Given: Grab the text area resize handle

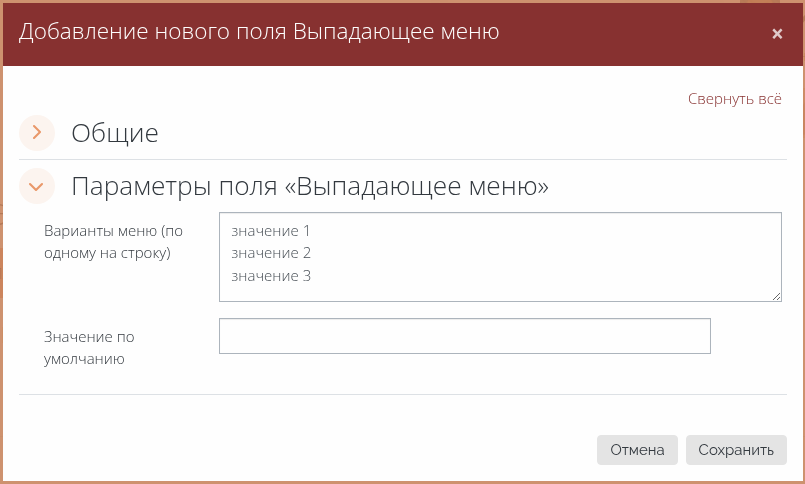Looking at the screenshot, I should [776, 296].
